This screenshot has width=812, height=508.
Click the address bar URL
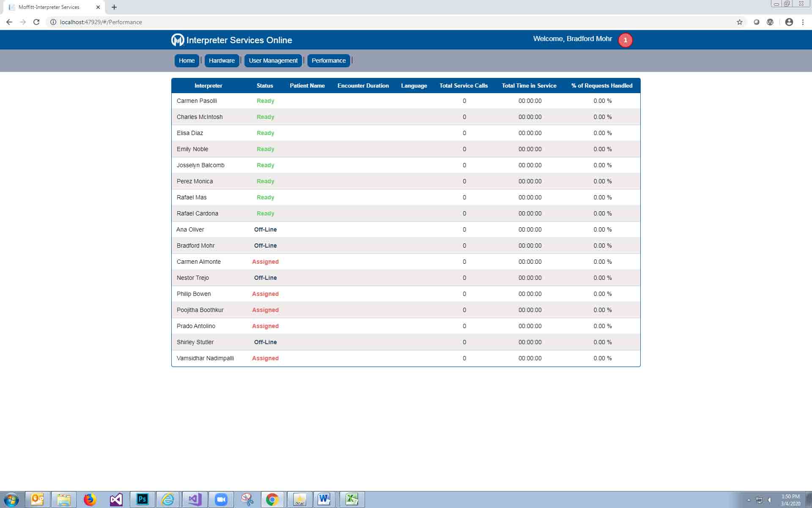(101, 22)
